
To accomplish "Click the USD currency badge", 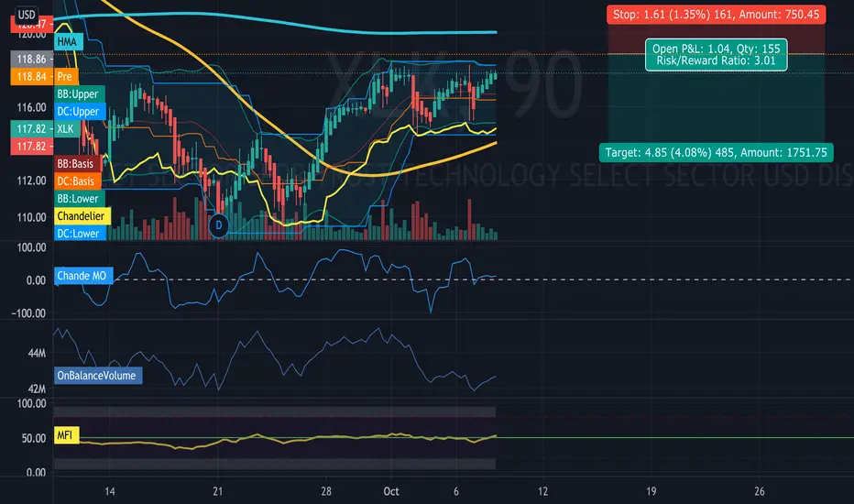I will point(27,15).
